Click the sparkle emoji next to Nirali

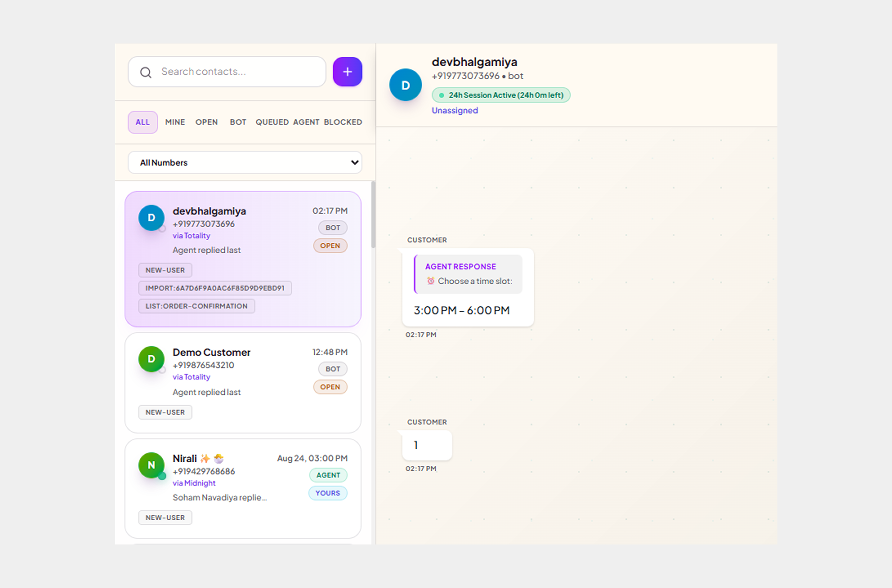(205, 458)
